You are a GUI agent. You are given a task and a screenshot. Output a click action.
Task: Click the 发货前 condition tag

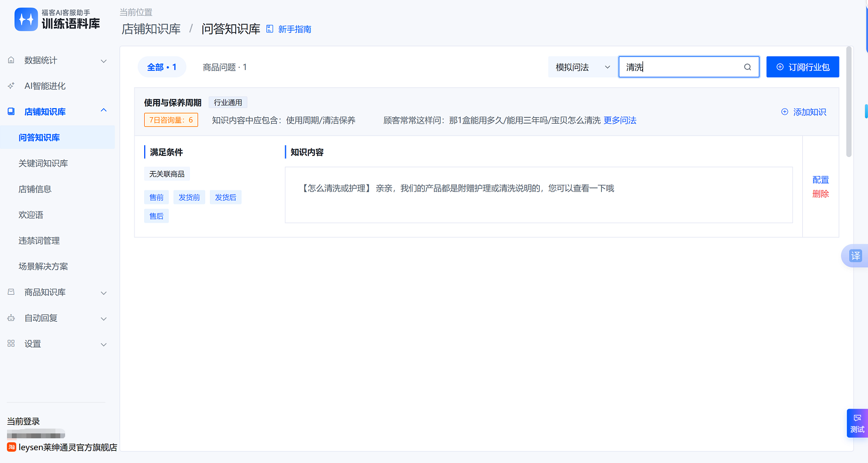(x=189, y=197)
